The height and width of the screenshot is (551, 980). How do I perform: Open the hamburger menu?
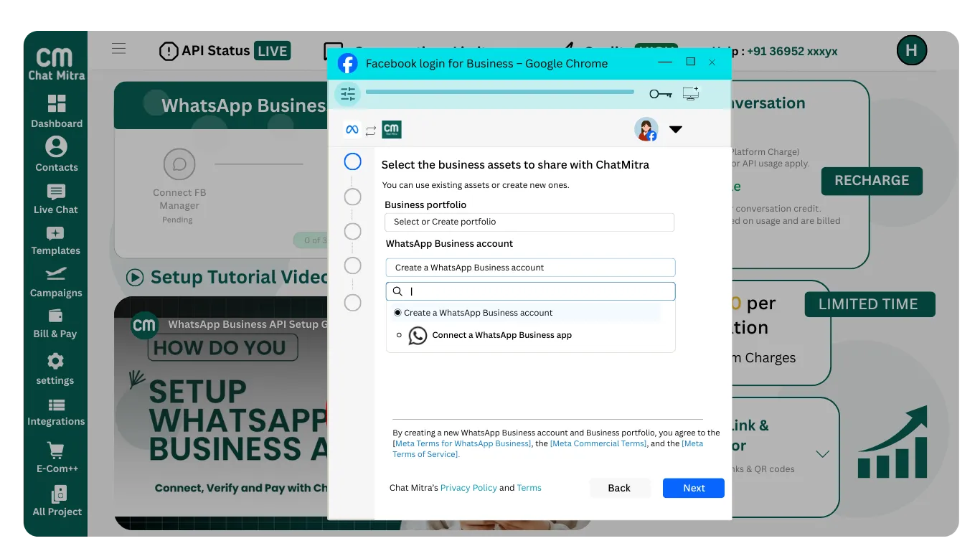[118, 48]
